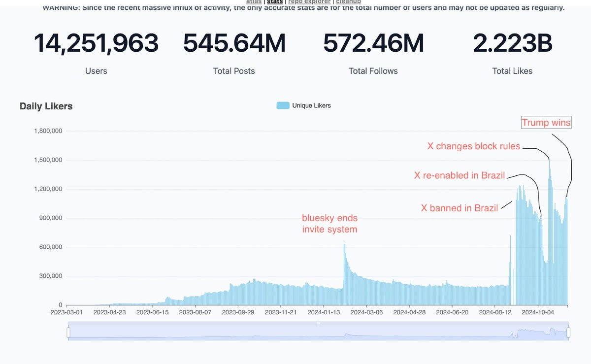Click the 2024-03-06 x-axis date
This screenshot has height=364, width=591.
coord(366,312)
